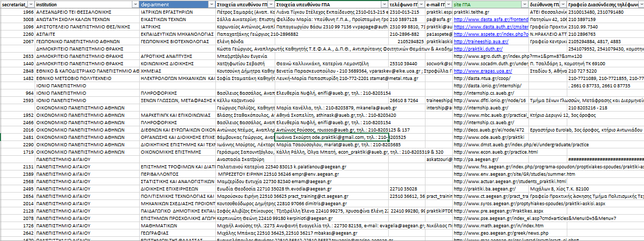Screen dimensions: 644x241
Task: Select secretariat number 3008
Action: (x=18, y=18)
